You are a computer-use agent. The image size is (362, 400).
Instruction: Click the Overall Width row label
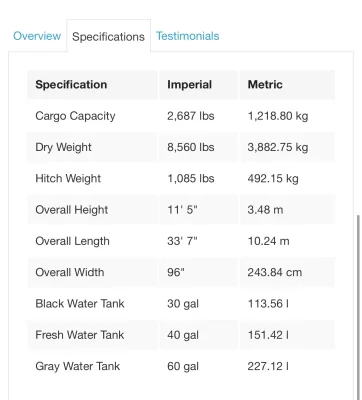point(70,272)
